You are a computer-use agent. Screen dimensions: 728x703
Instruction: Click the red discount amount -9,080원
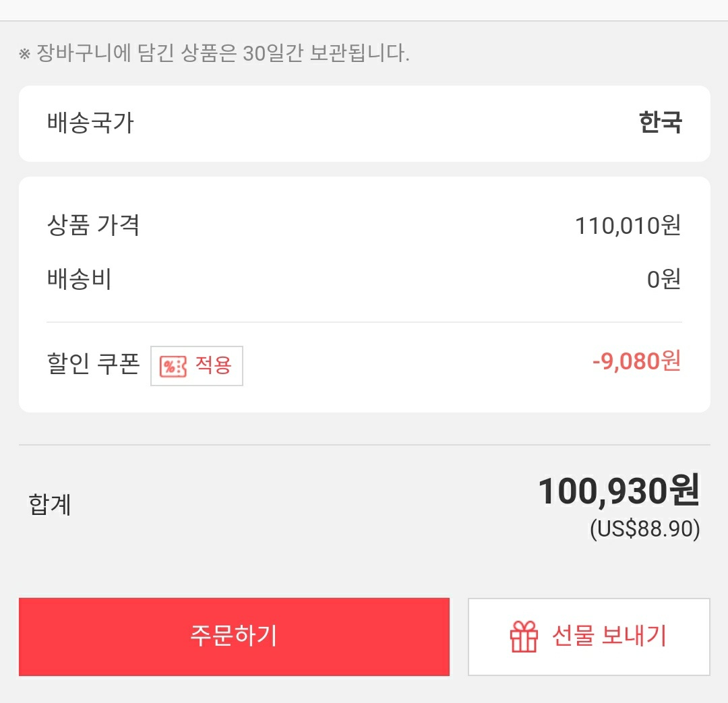[x=636, y=362]
